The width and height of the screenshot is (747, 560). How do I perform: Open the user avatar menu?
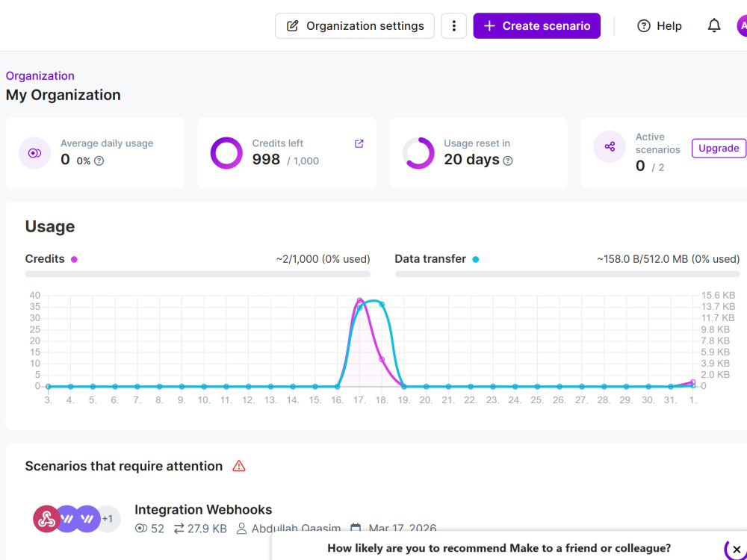click(743, 25)
